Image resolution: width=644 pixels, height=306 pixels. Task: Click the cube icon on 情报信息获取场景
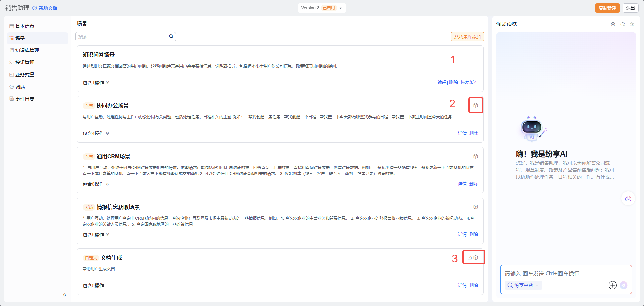click(x=476, y=207)
